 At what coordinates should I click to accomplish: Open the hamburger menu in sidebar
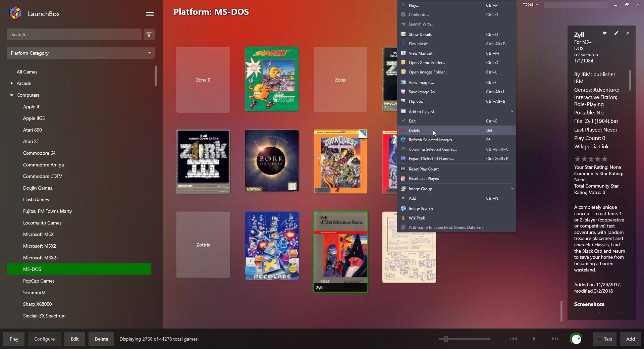(x=150, y=14)
